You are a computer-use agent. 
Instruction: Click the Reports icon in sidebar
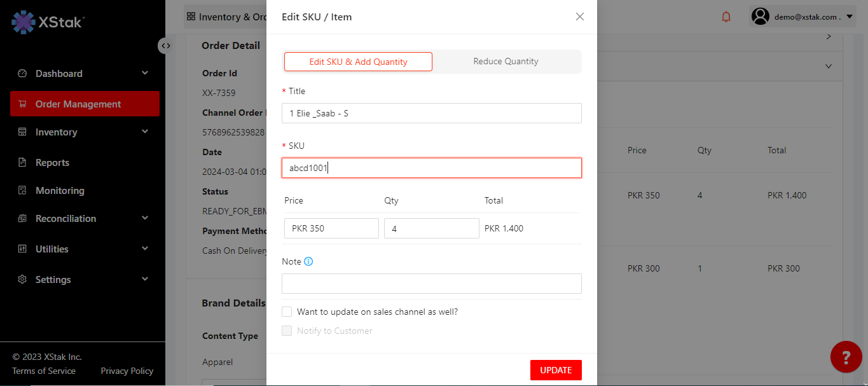click(22, 163)
